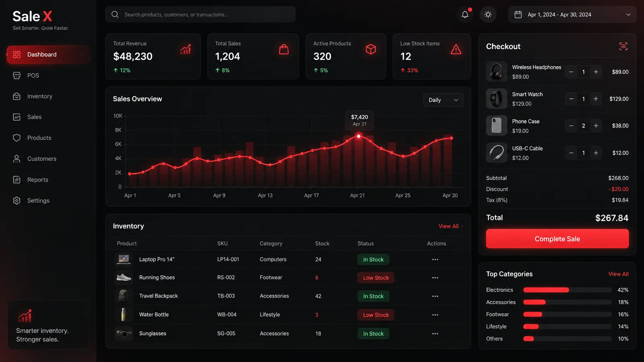Open Inventory in sidebar
Image resolution: width=644 pixels, height=362 pixels.
tap(47, 97)
